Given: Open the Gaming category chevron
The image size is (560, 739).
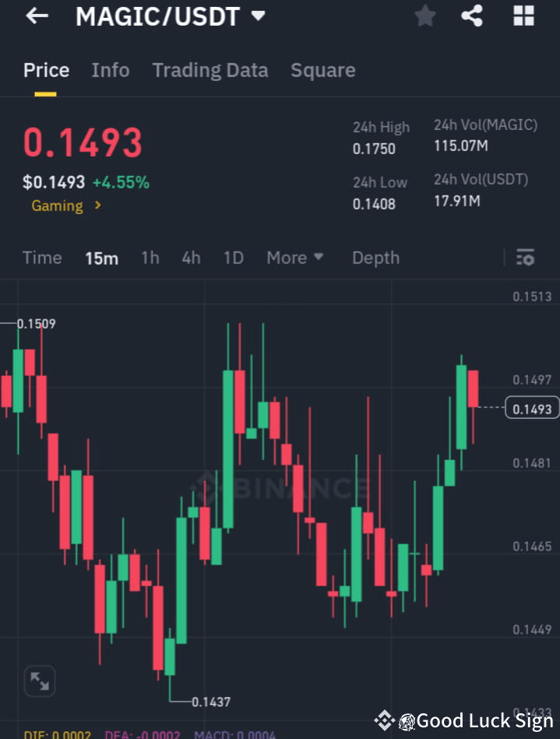Looking at the screenshot, I should tap(97, 206).
